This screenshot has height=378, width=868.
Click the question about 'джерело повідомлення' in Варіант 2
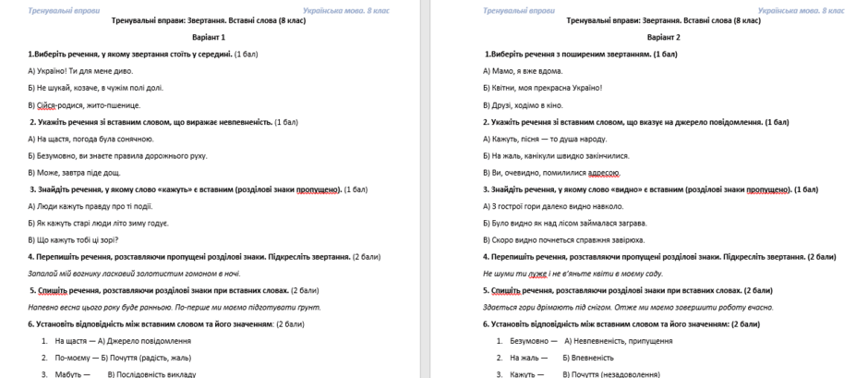click(636, 122)
